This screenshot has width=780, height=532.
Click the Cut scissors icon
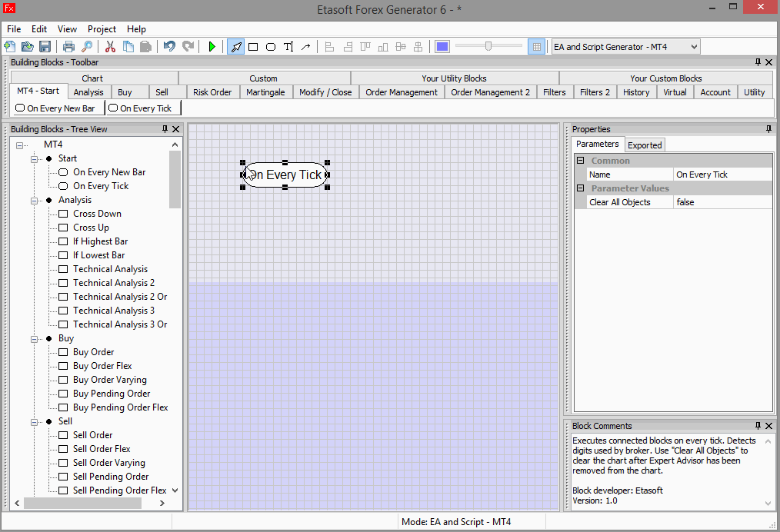(110, 47)
